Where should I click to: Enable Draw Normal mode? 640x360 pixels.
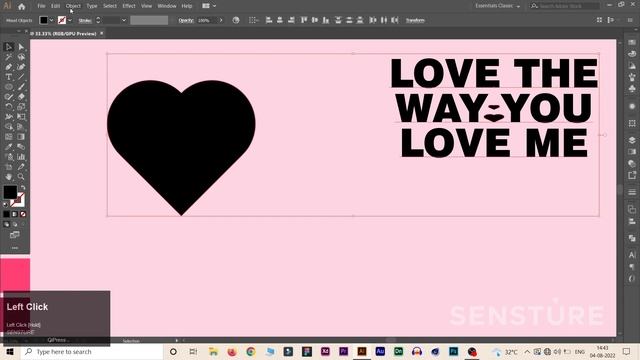click(x=6, y=224)
